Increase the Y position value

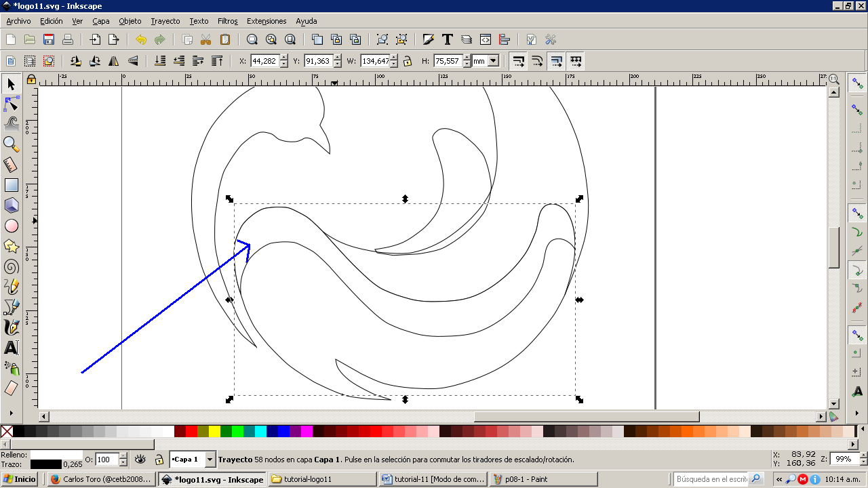pyautogui.click(x=337, y=58)
